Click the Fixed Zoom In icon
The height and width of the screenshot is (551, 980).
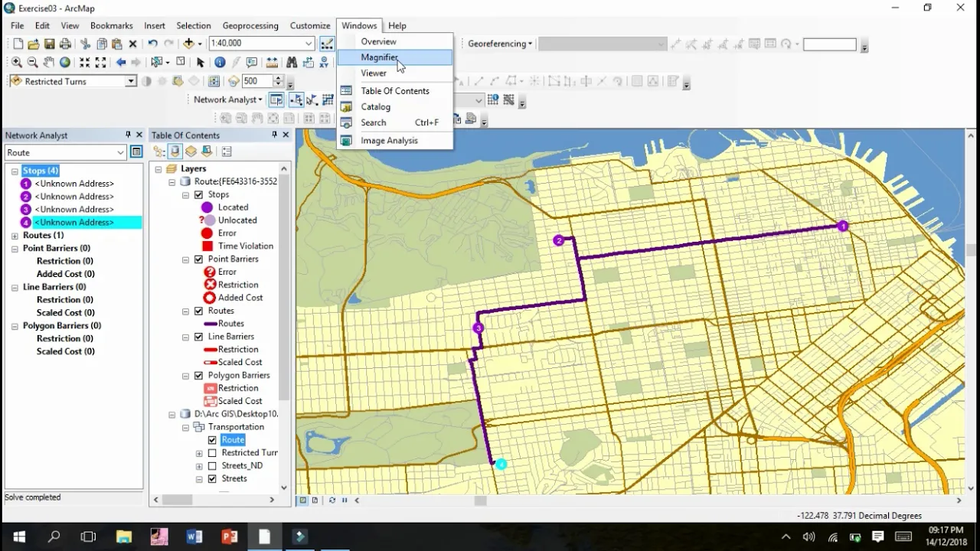[84, 63]
